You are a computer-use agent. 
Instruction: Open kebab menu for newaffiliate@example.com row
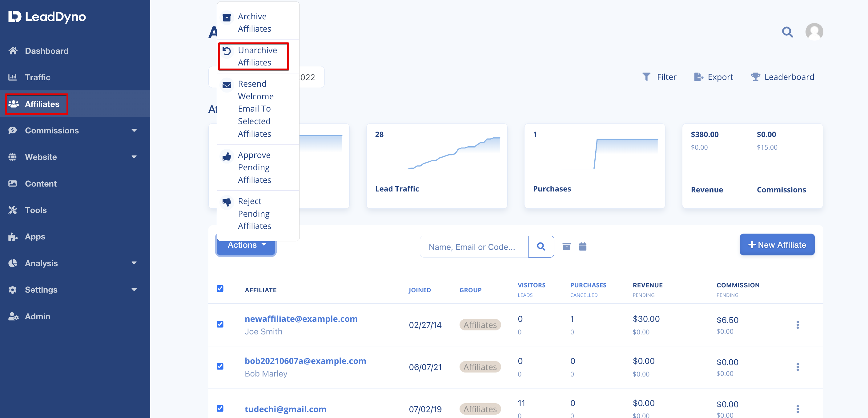point(797,325)
